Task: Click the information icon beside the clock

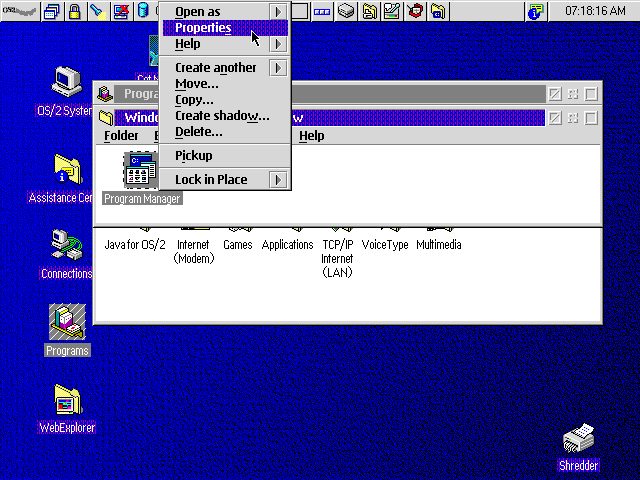Action: click(536, 11)
